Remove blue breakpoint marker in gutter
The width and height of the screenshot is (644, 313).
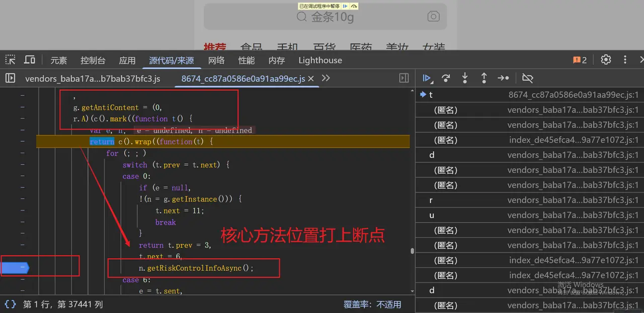pos(15,268)
